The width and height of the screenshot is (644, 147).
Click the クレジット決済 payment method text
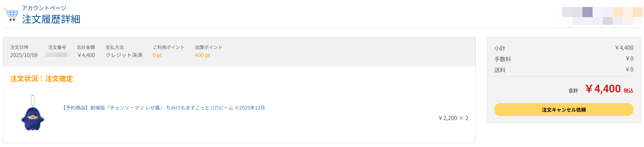point(124,55)
